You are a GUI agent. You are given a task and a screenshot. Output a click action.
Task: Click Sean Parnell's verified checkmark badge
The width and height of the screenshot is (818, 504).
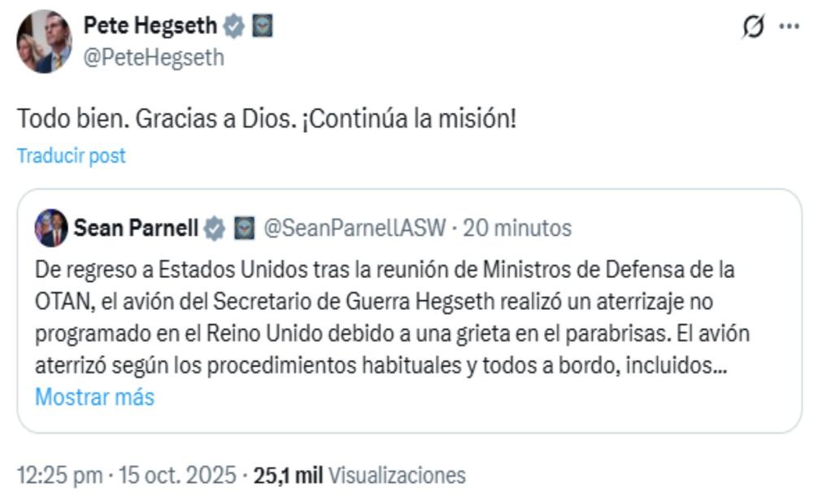click(213, 228)
